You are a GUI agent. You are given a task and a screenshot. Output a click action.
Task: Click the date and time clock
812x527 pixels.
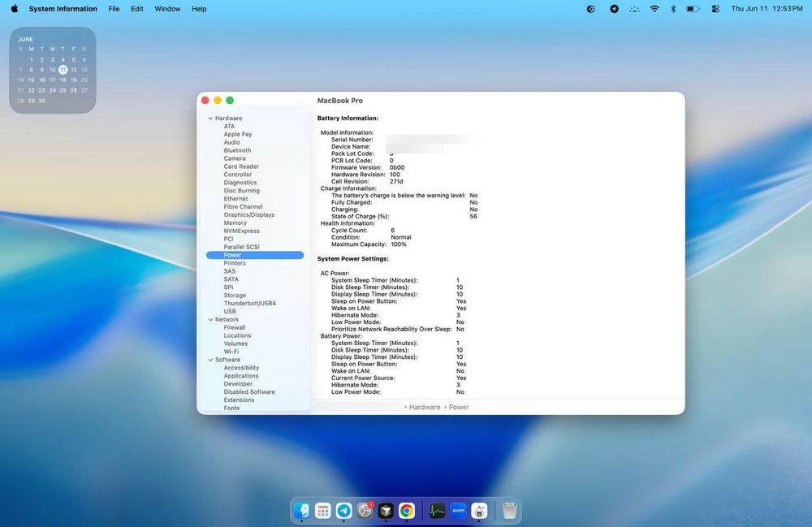(x=767, y=9)
